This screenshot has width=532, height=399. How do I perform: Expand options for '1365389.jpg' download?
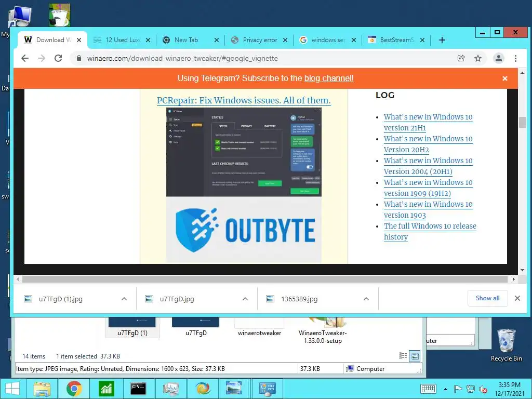click(x=366, y=299)
